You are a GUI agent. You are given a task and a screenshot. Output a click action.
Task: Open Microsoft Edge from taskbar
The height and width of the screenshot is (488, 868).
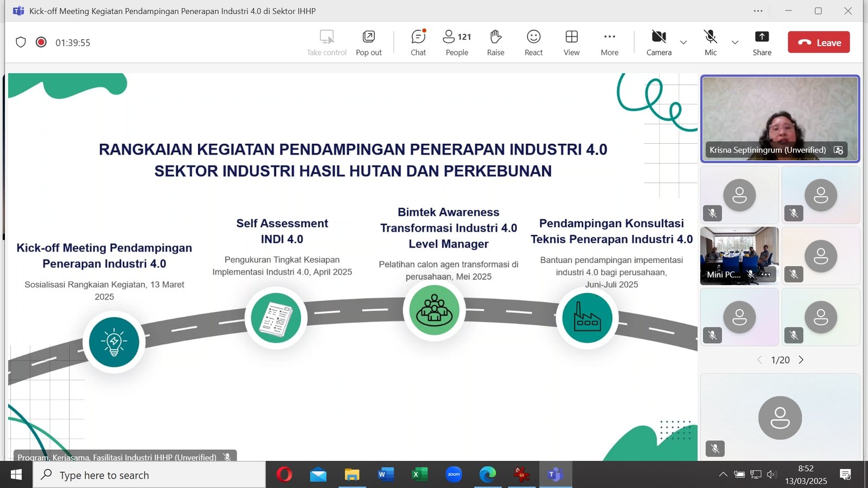[488, 475]
